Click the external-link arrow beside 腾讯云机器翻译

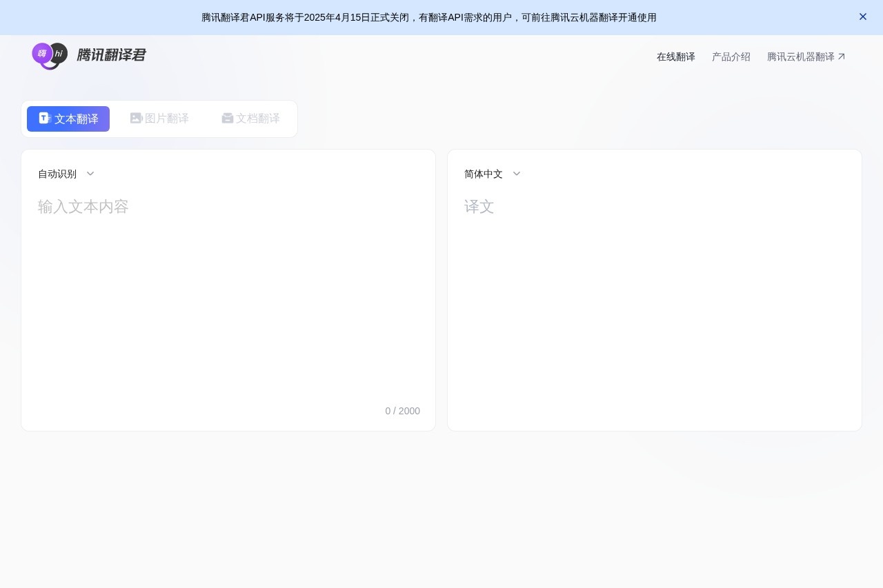(x=842, y=57)
